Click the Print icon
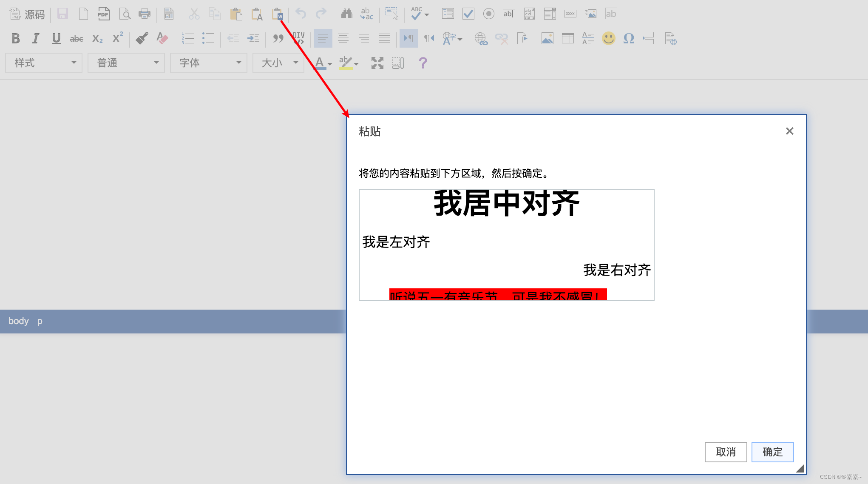Image resolution: width=868 pixels, height=484 pixels. (145, 14)
